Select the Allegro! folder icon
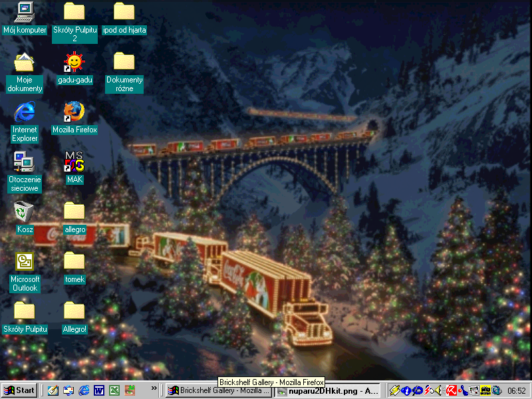 click(74, 311)
